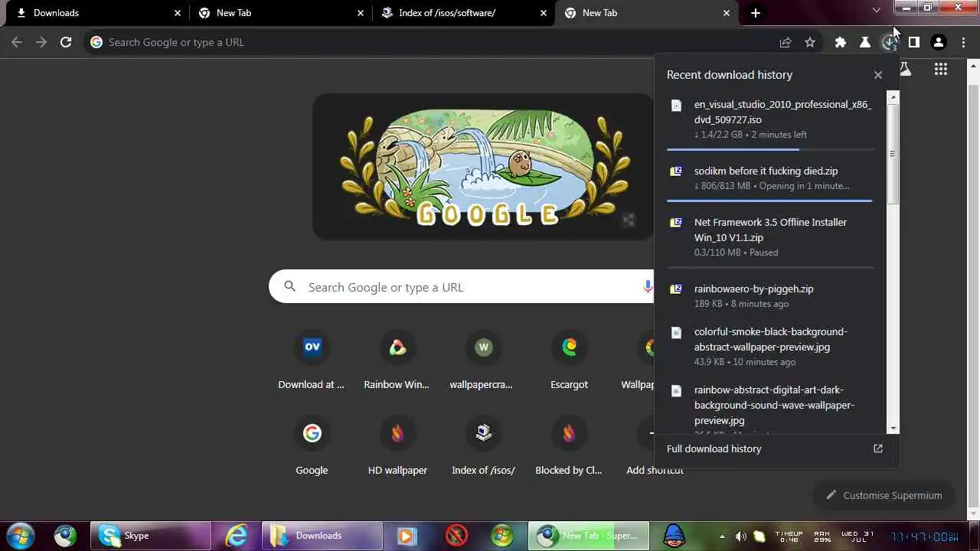Open the Google shortcut tile
This screenshot has width=980, height=551.
click(x=312, y=447)
